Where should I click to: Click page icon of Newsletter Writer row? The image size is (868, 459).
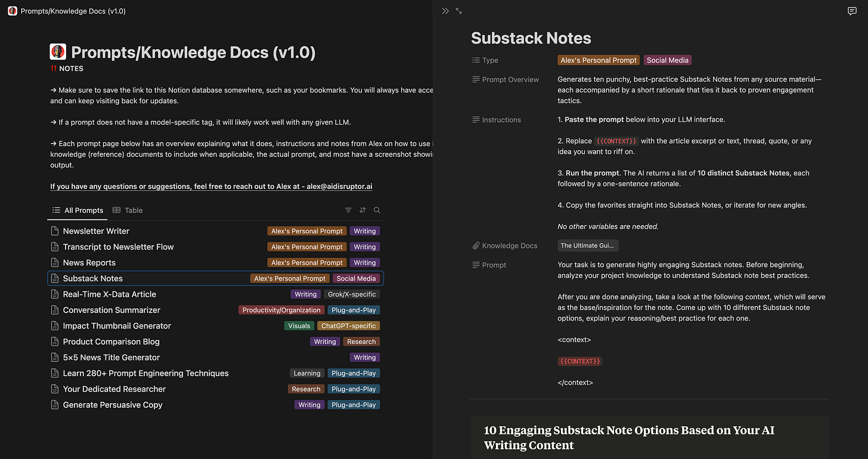55,231
